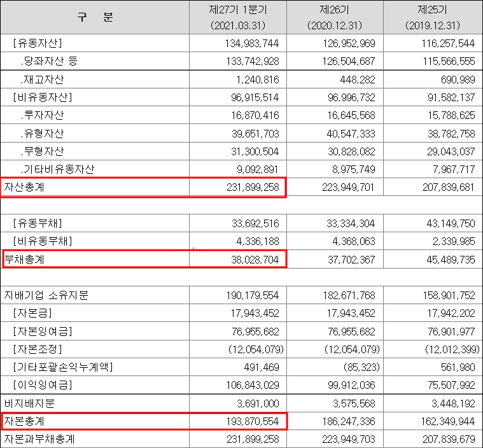483x448 pixels.
Task: Select value 3,691,000
Action: 258,403
